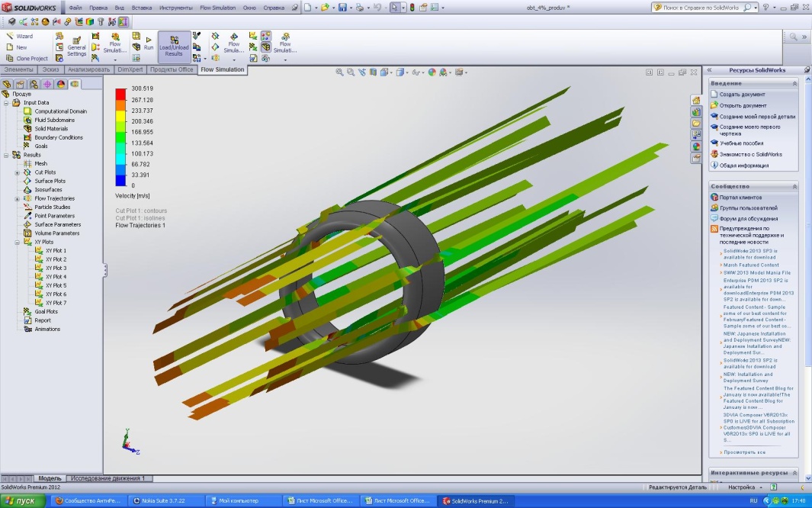Viewport: 812px width, 508px height.
Task: Select Boundary Conditions in the tree
Action: pyautogui.click(x=59, y=138)
